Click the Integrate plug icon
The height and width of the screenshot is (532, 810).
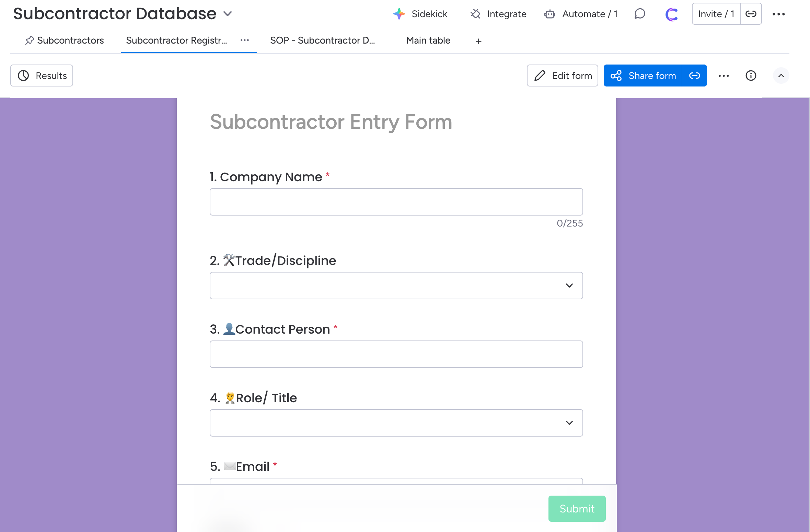pyautogui.click(x=475, y=14)
